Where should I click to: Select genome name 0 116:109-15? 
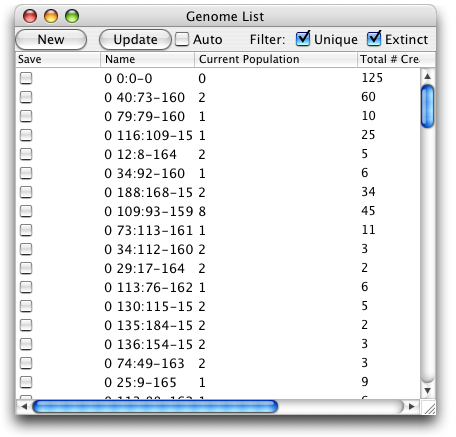pos(148,136)
